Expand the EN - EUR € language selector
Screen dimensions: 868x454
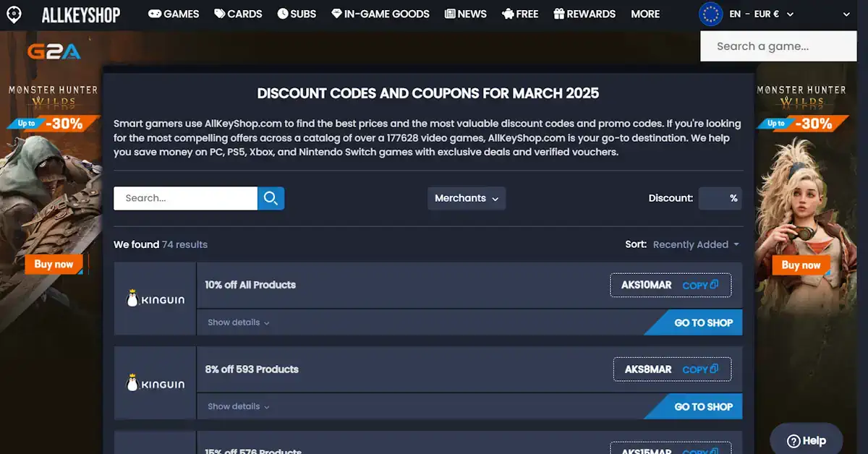761,14
